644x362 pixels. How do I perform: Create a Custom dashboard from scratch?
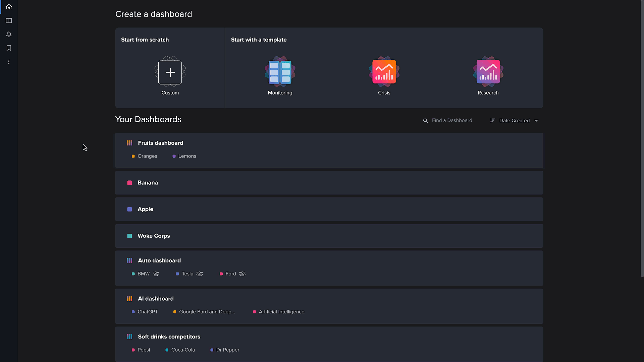coord(170,72)
